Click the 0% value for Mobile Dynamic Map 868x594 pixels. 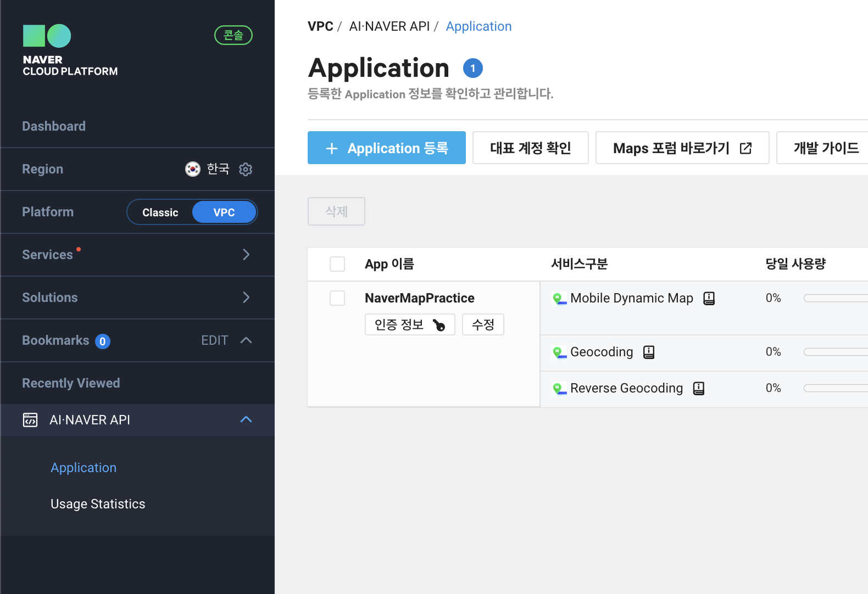(x=774, y=298)
